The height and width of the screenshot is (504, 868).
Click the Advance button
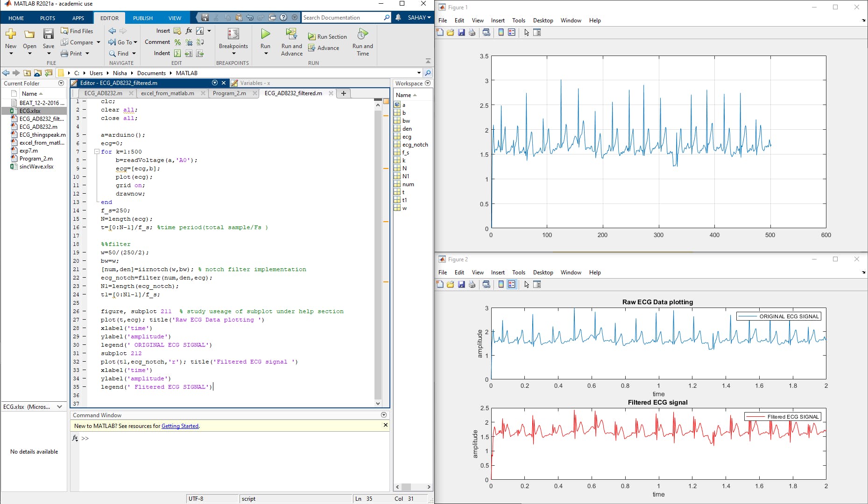click(324, 48)
